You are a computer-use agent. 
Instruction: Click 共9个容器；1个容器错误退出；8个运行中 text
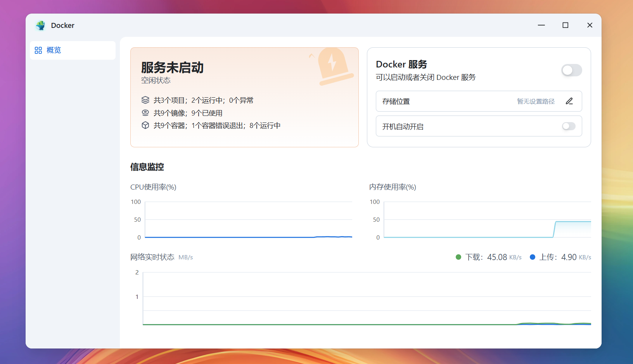(217, 126)
